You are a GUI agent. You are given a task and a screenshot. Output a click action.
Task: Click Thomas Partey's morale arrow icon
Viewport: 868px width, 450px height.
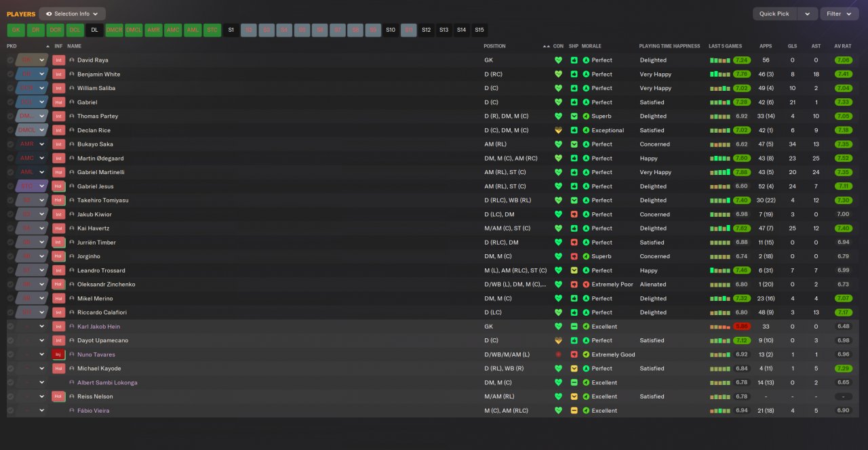(586, 116)
